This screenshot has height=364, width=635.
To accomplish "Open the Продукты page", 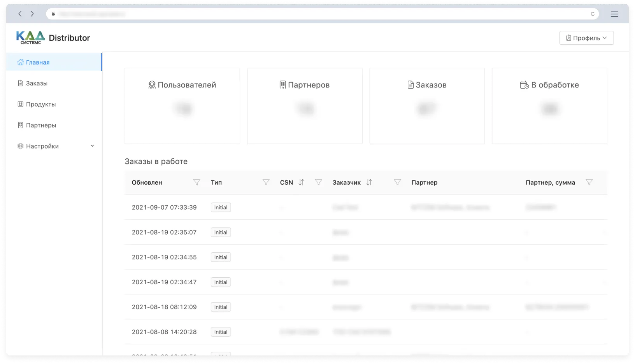I will click(41, 104).
